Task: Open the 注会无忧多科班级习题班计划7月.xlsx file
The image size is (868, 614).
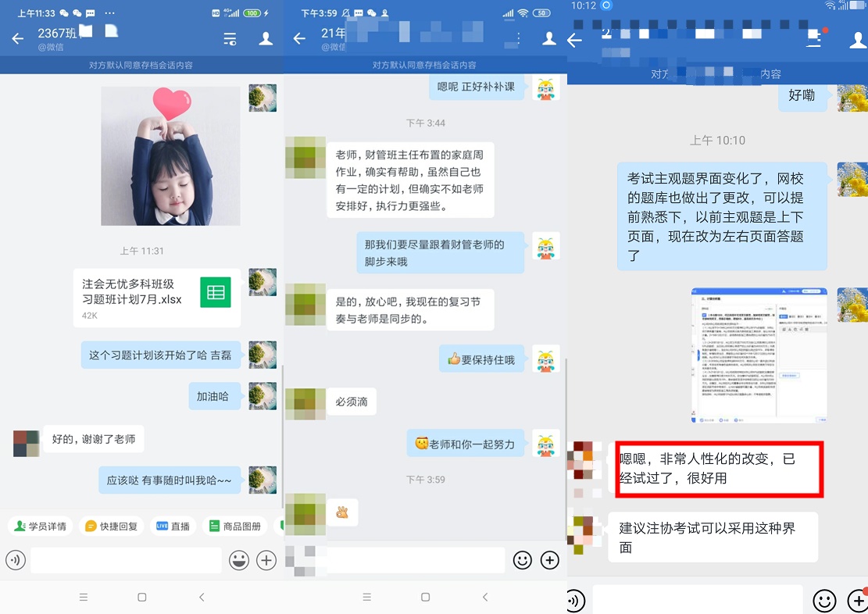Action: 157,298
